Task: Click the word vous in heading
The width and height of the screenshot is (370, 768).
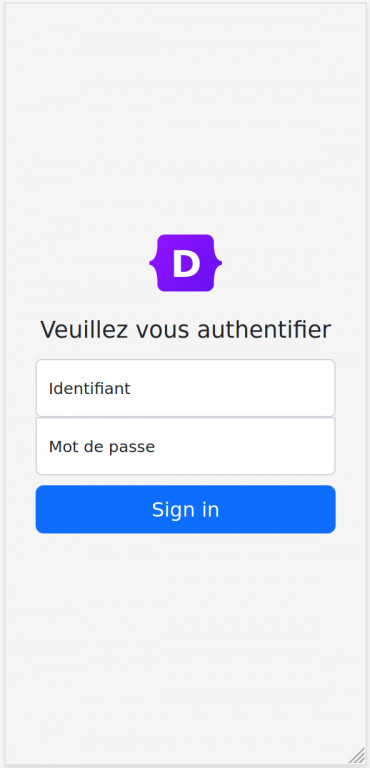Action: [163, 330]
